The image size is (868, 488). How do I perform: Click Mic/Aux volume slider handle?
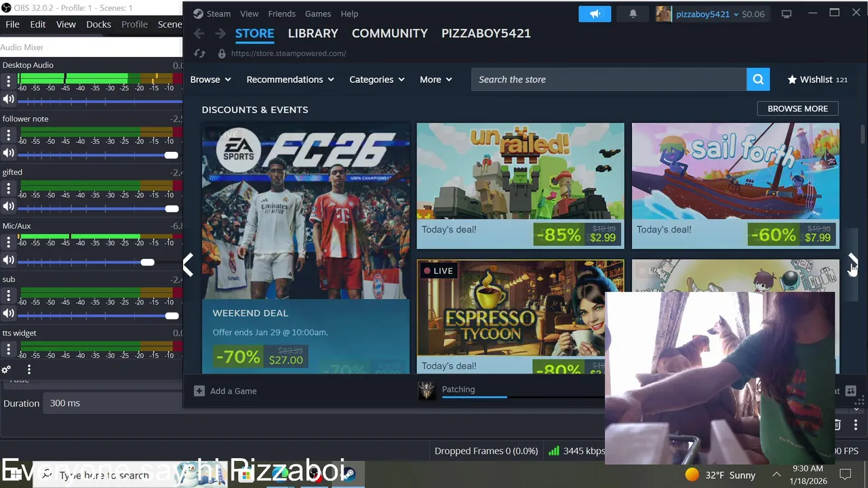tap(147, 262)
